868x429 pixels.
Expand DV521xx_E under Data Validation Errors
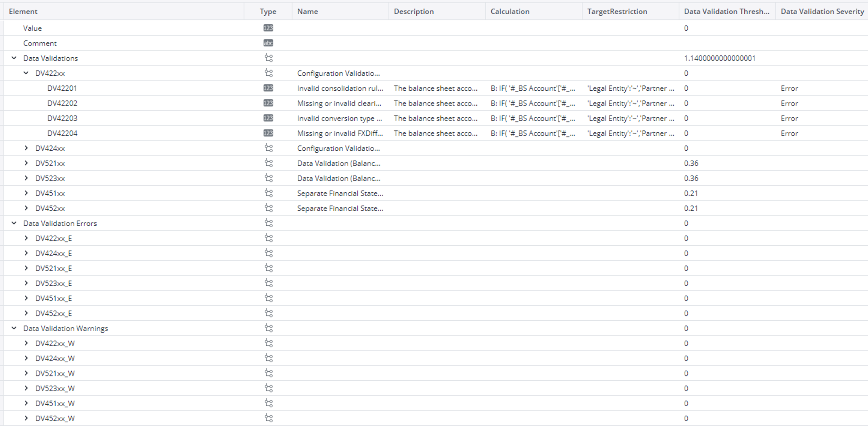click(26, 268)
